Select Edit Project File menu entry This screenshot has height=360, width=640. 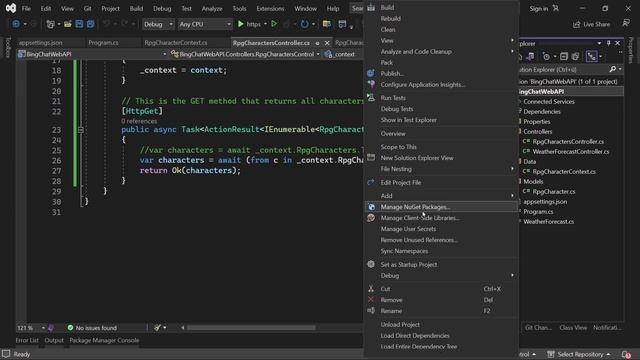441,182
